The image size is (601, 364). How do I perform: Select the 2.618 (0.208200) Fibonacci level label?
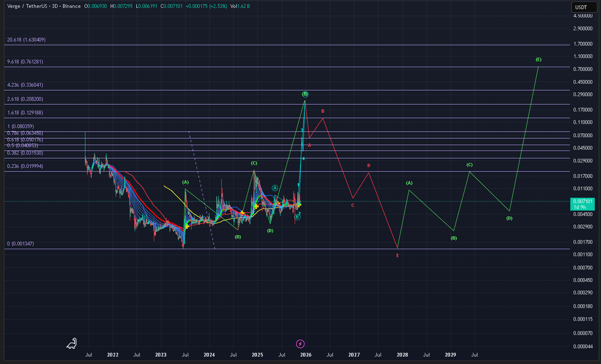tap(25, 99)
